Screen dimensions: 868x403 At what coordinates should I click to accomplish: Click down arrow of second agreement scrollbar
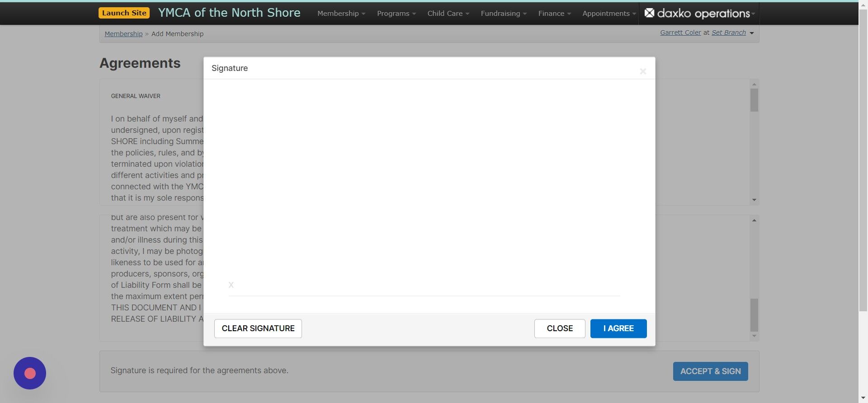tap(754, 336)
